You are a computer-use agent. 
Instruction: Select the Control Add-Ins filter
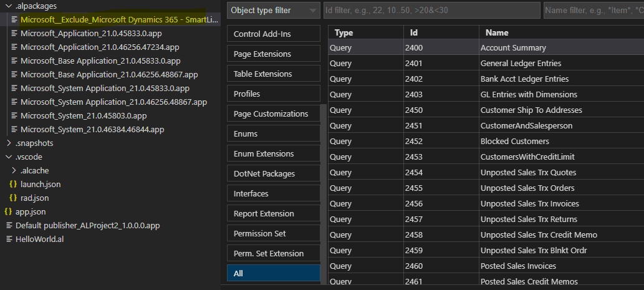(274, 34)
